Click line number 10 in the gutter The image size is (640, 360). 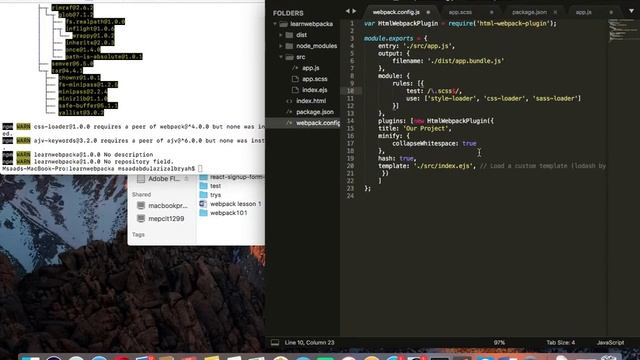click(x=350, y=91)
